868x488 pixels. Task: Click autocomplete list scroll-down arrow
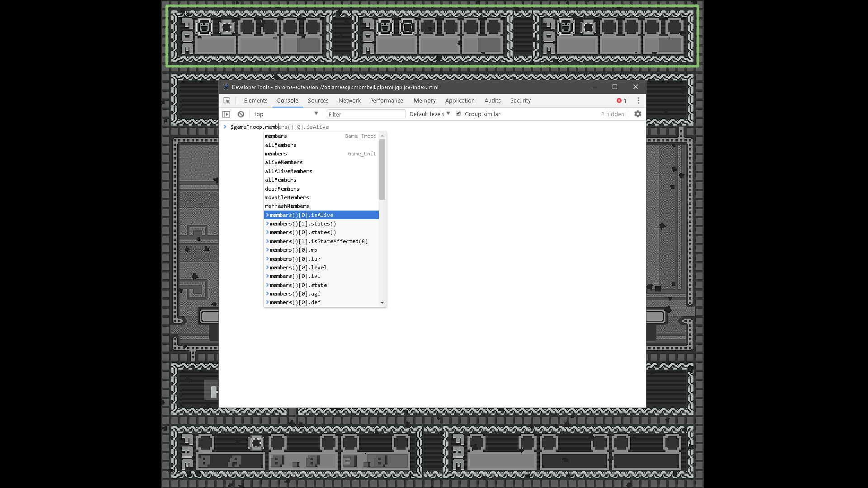[382, 303]
